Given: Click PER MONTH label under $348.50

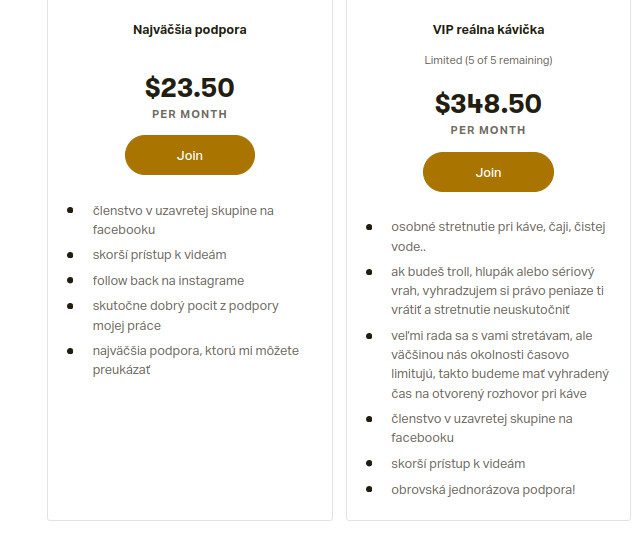Looking at the screenshot, I should [488, 130].
